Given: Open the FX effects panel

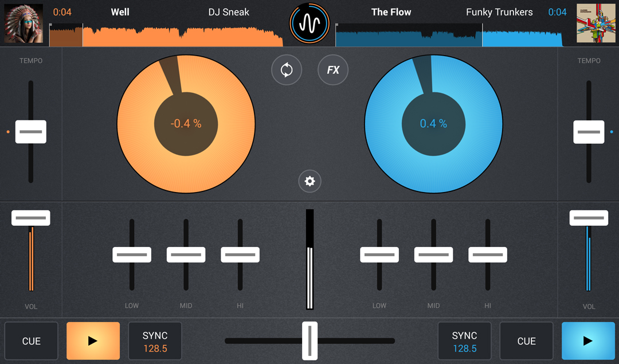Looking at the screenshot, I should 333,70.
